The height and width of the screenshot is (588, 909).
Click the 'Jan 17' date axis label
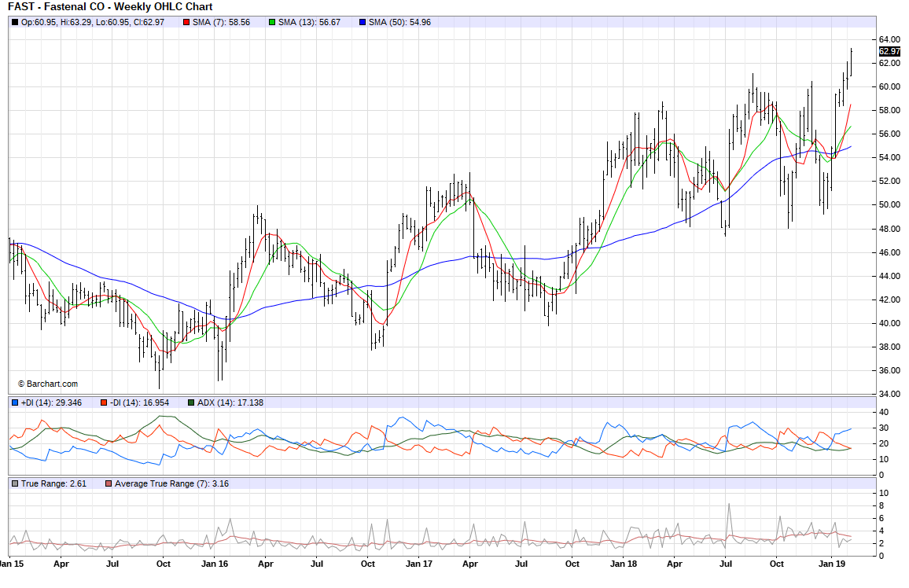[418, 564]
